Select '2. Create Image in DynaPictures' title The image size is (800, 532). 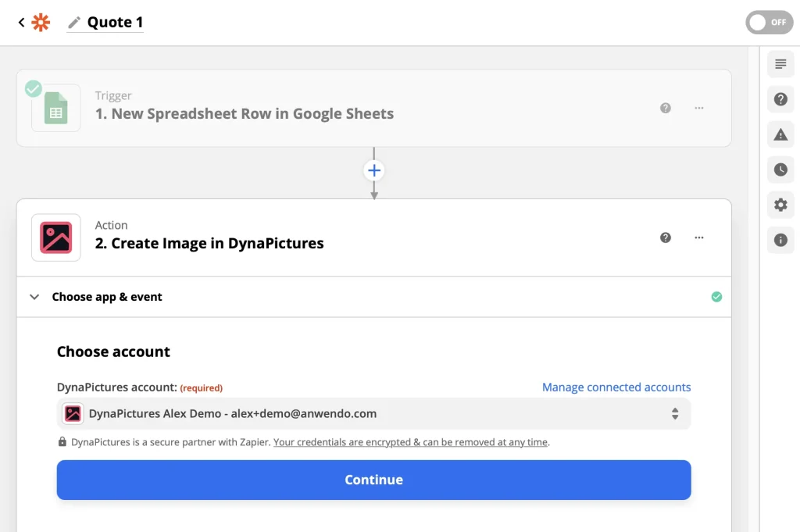point(209,243)
